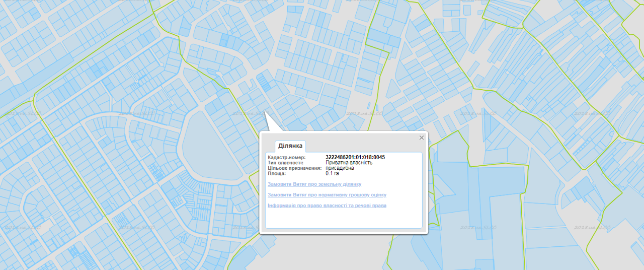The image size is (644, 270).
Task: Click the area value 0.1 га
Action: tap(333, 173)
